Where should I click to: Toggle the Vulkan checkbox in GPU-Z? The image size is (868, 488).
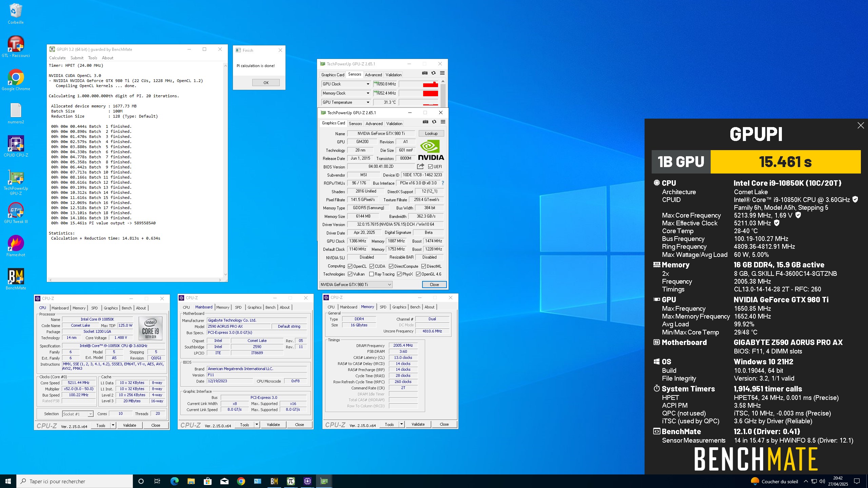pos(350,274)
